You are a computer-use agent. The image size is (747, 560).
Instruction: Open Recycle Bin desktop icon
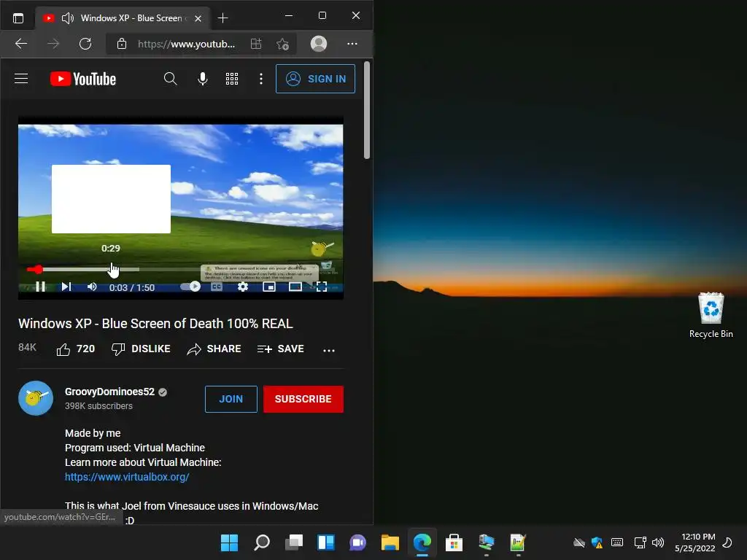pos(711,315)
